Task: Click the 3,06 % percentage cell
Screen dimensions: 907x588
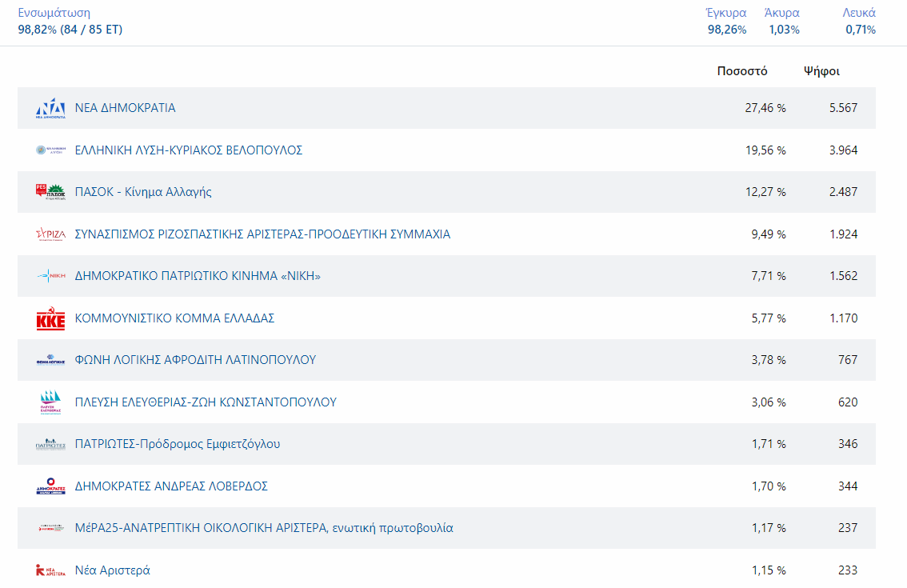Action: [x=769, y=402]
